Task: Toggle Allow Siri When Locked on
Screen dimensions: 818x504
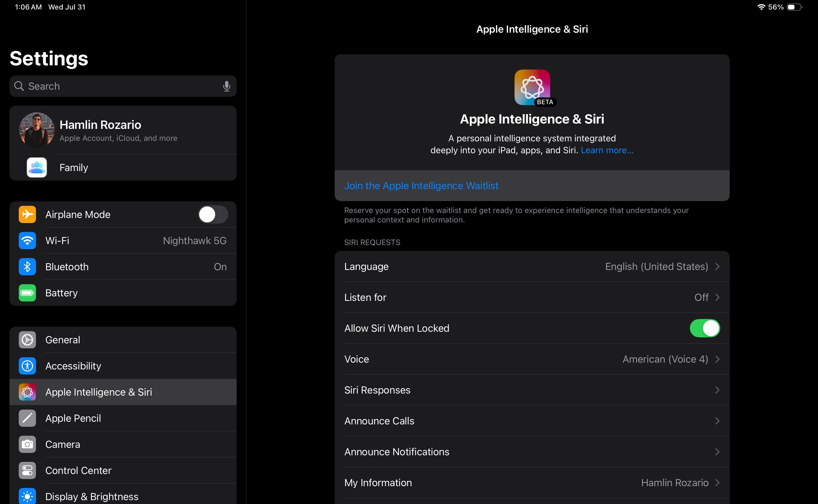Action: 705,328
